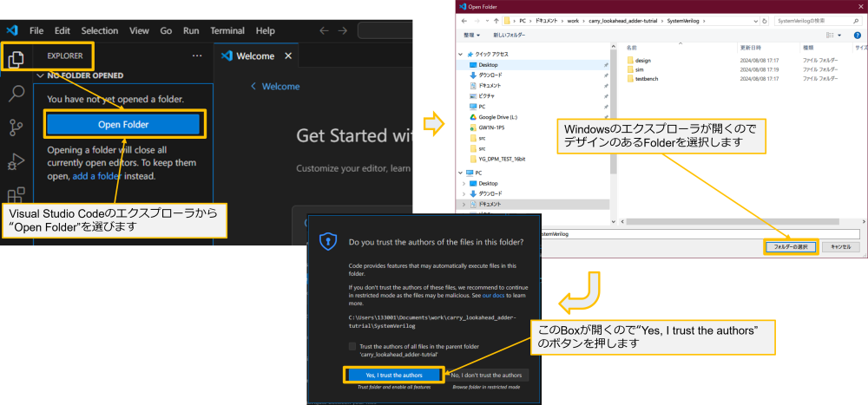Click the フォルダーの選択 button

pos(790,247)
